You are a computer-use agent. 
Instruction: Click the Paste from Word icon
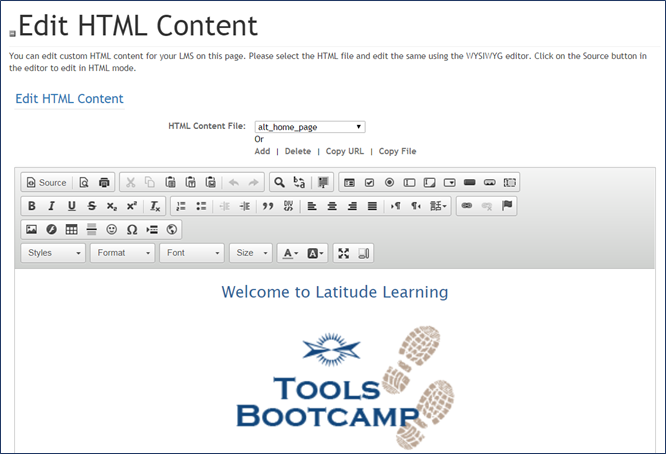point(211,182)
